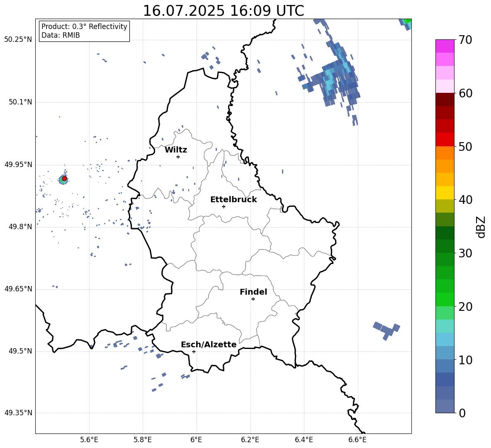Click the Esch/Alzette city label
491x448 pixels.
tap(209, 344)
